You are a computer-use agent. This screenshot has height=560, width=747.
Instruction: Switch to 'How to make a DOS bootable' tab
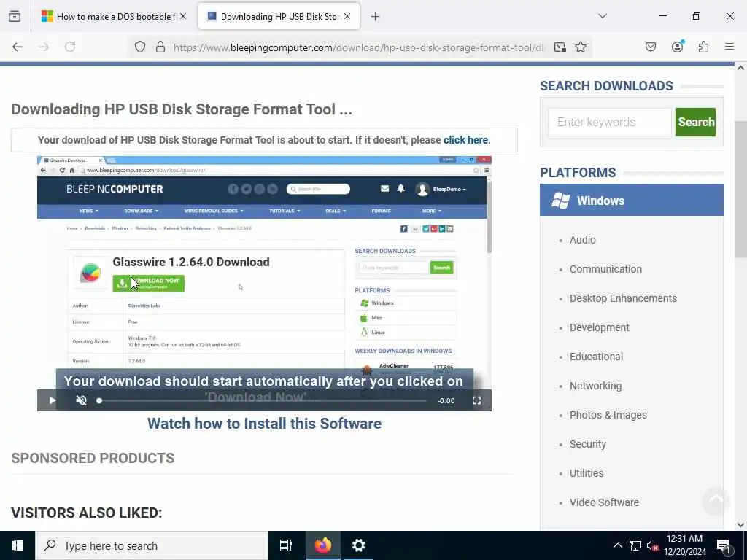click(114, 17)
